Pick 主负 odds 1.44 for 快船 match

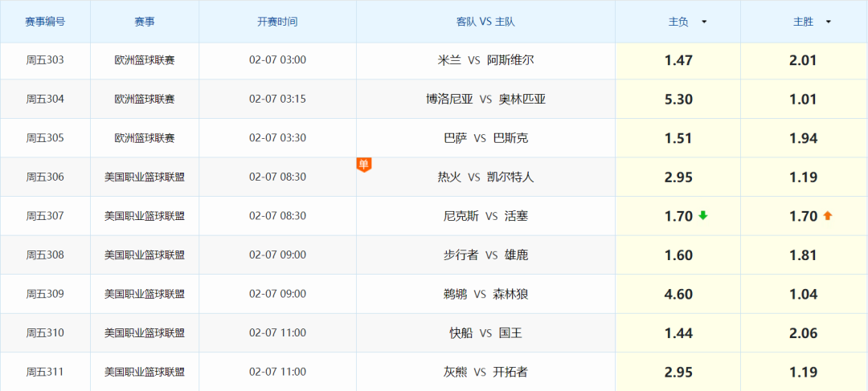coord(678,333)
